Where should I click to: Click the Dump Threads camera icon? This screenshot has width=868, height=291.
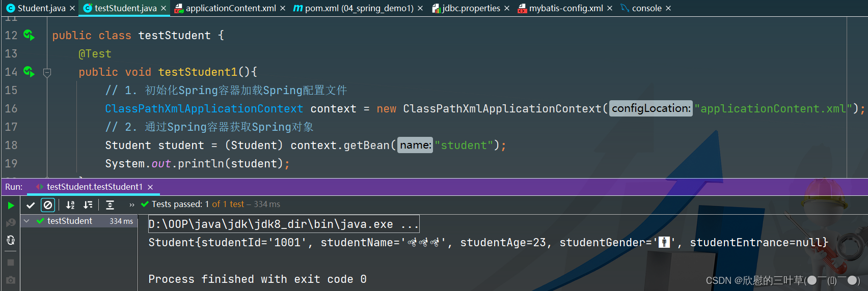click(x=11, y=280)
